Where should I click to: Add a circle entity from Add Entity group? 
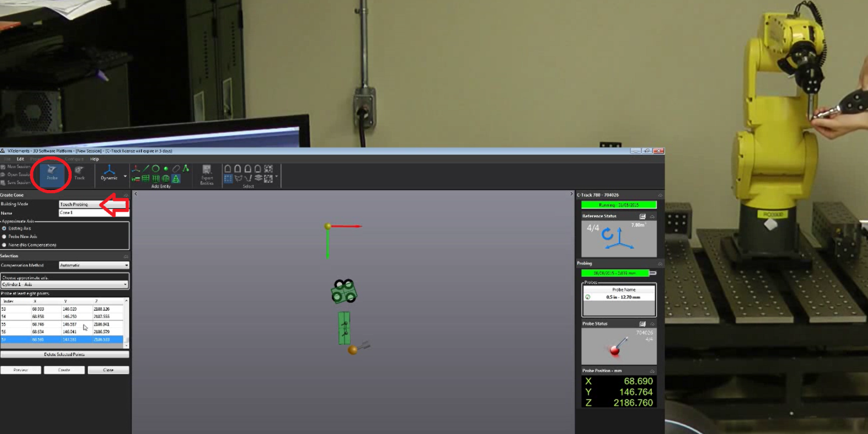[155, 169]
